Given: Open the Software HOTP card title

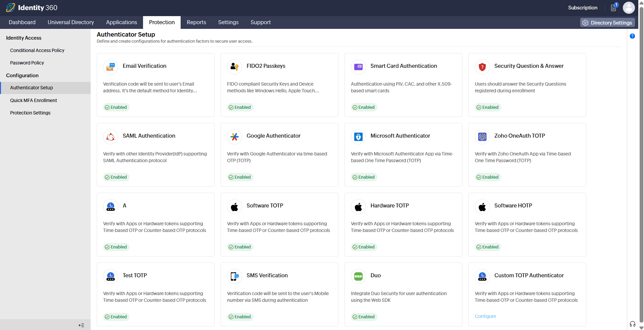Looking at the screenshot, I should click(513, 205).
